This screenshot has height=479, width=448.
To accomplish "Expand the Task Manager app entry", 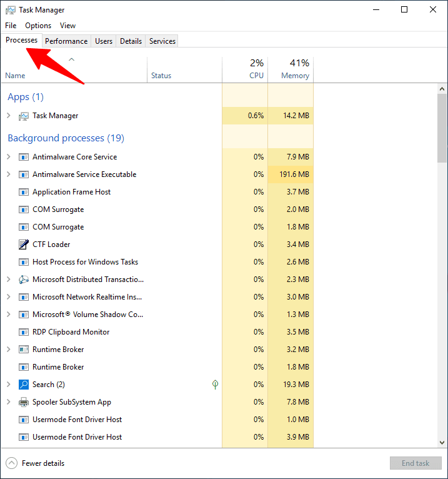I will point(8,116).
